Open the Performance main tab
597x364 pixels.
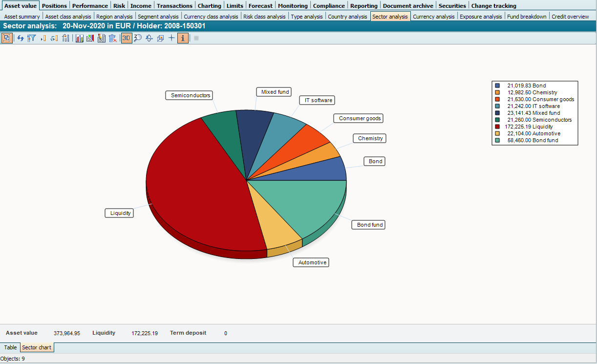pos(90,6)
